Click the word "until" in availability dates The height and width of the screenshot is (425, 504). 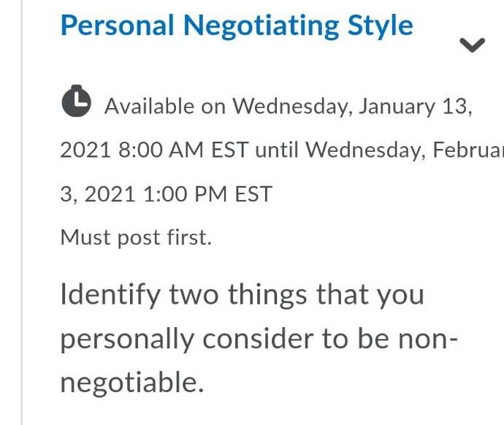tap(278, 150)
